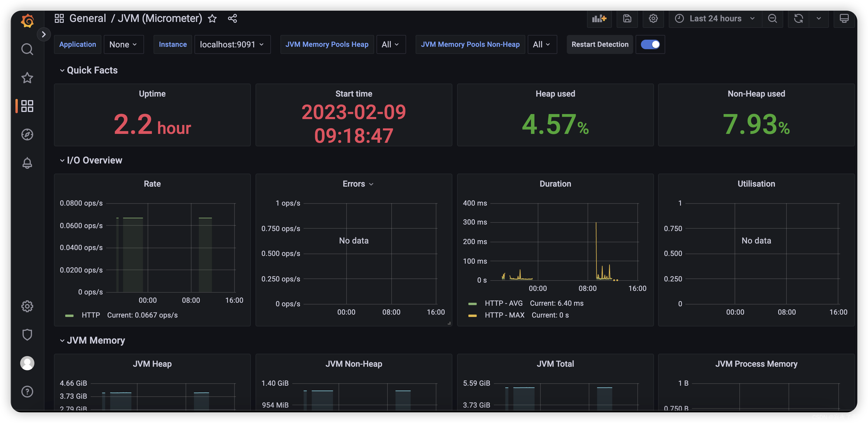Star the JVM (Micrometer) dashboard
The width and height of the screenshot is (868, 423).
tap(212, 19)
